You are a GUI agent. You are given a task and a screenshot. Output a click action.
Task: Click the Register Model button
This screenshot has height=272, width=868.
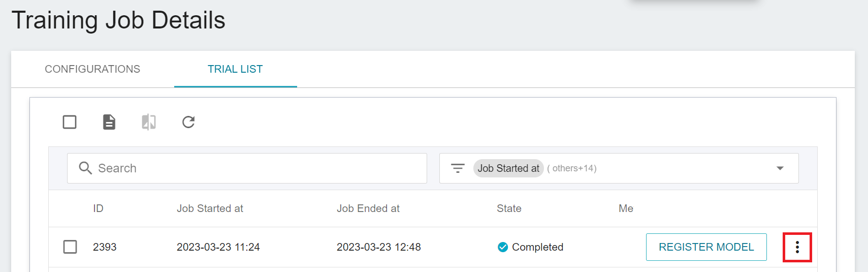point(706,247)
